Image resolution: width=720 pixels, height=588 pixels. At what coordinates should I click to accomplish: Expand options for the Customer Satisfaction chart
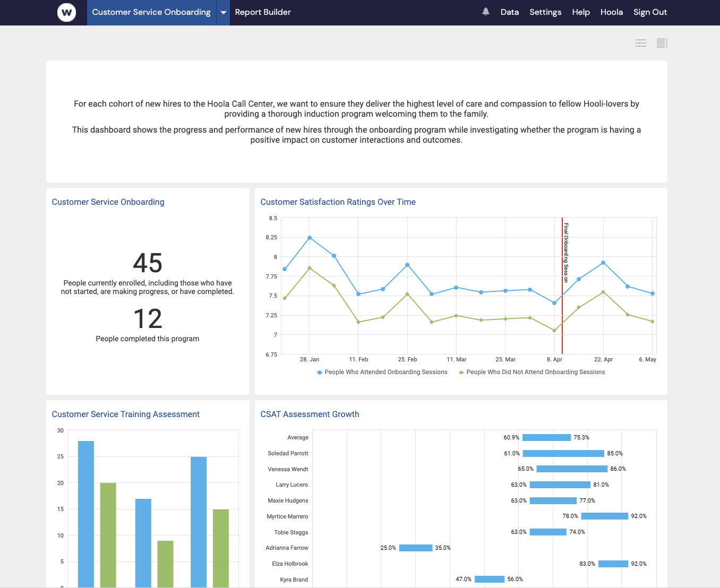point(338,202)
